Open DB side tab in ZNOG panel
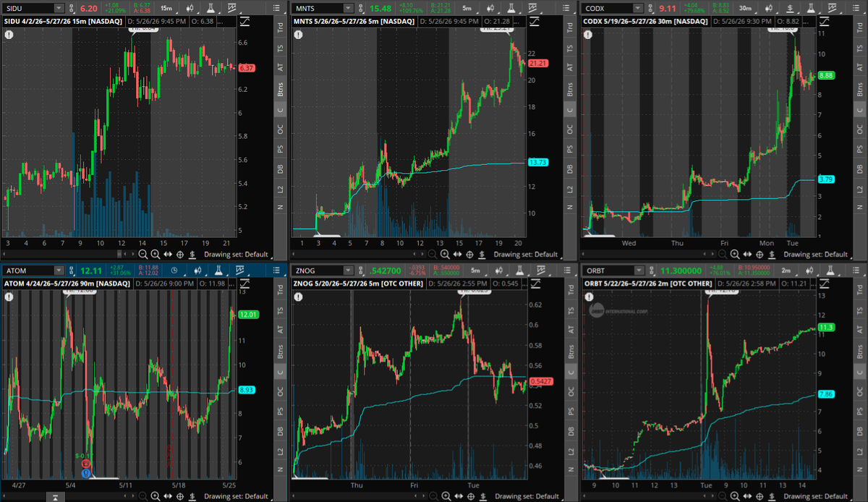Image resolution: width=868 pixels, height=502 pixels. coord(571,431)
